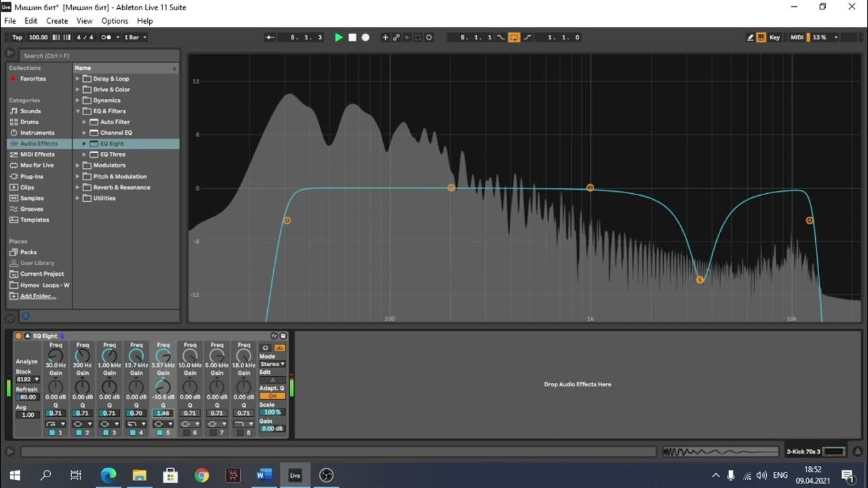
Task: Toggle the Loop switch in transport
Action: point(514,37)
